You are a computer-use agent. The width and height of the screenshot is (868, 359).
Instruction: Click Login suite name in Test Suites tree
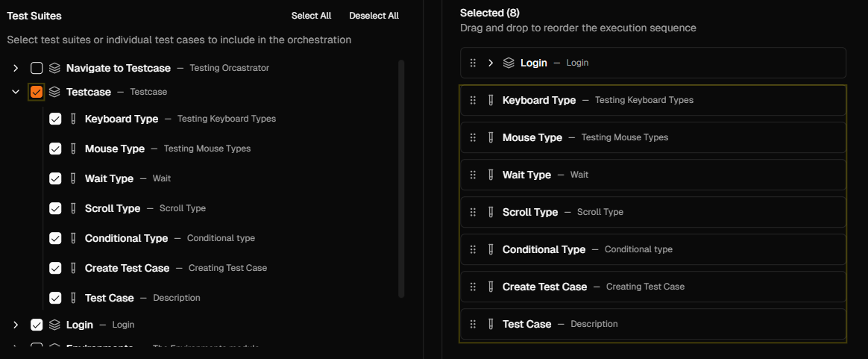[80, 325]
